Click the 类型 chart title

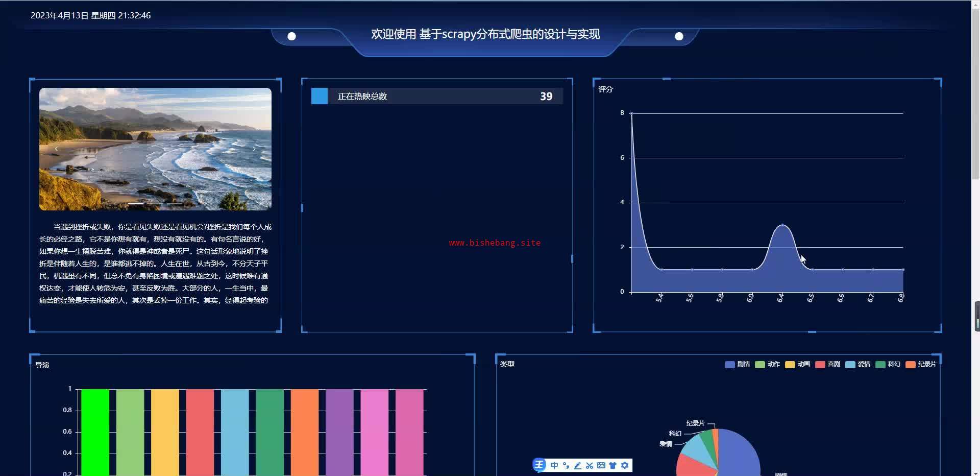click(x=507, y=364)
